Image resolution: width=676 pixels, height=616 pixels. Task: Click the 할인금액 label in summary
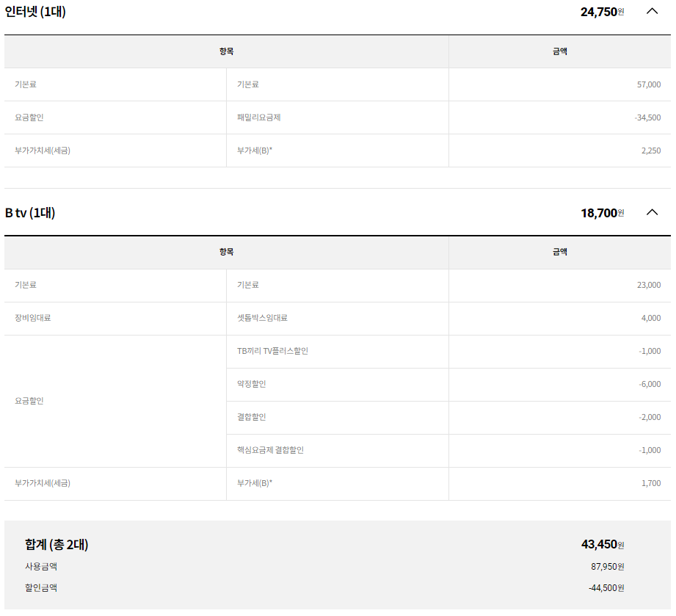[x=41, y=587]
